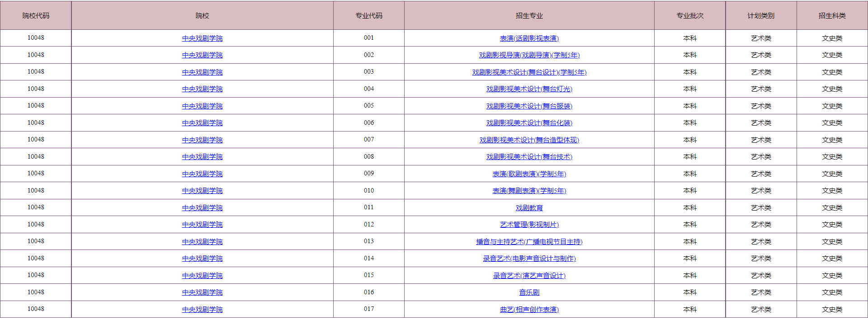Screen dimensions: 868x320
Task: Click 中央戏剧学院 link in row 011
Action: coord(202,208)
